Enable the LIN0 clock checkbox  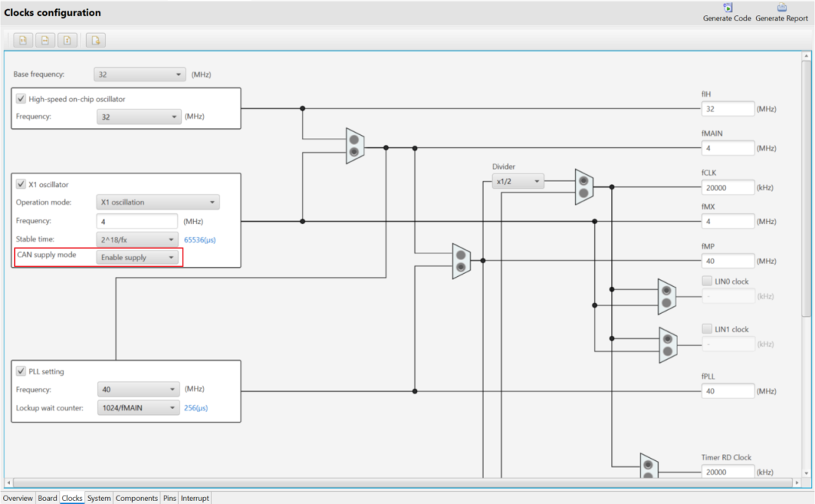point(707,281)
